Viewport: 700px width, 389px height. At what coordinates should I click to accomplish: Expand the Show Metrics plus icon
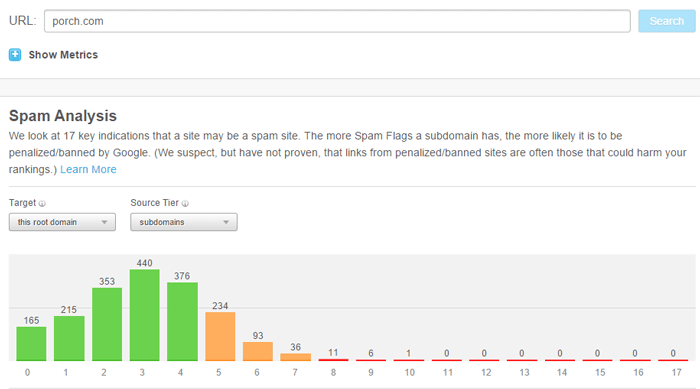click(x=15, y=55)
